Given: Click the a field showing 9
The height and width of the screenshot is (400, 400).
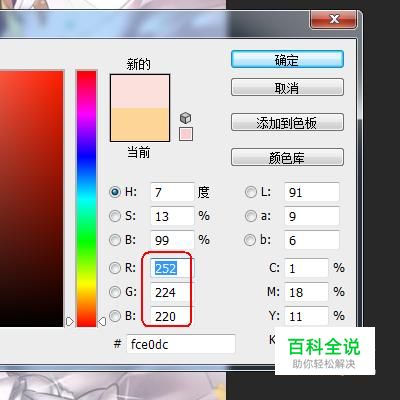Looking at the screenshot, I should pos(312,216).
